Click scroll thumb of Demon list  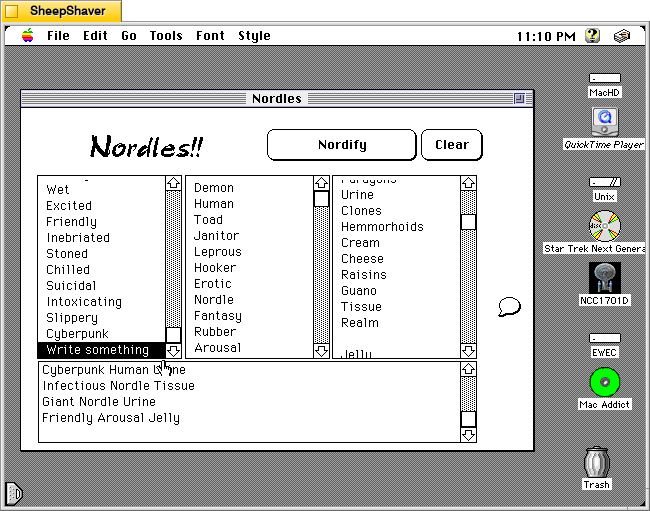pyautogui.click(x=321, y=199)
